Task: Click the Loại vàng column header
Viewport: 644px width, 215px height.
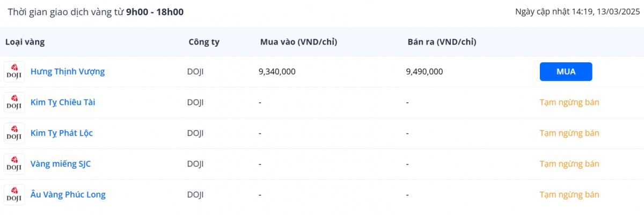Action: pos(25,42)
